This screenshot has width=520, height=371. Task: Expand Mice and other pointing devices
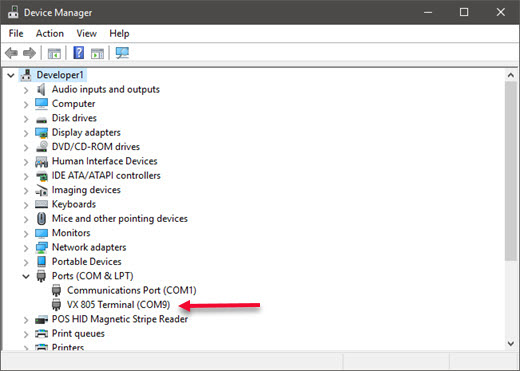tap(26, 219)
